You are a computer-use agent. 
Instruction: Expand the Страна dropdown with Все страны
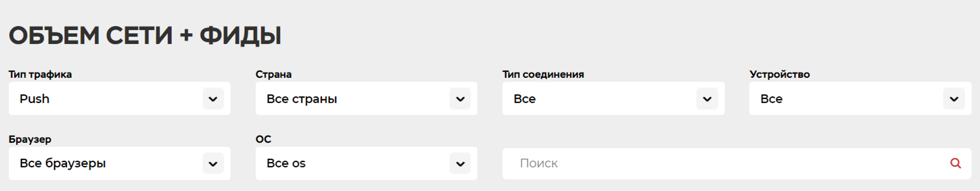coord(367,99)
